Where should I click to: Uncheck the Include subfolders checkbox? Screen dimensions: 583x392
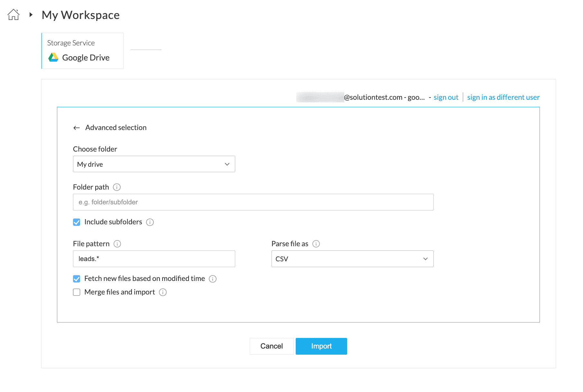pos(77,222)
